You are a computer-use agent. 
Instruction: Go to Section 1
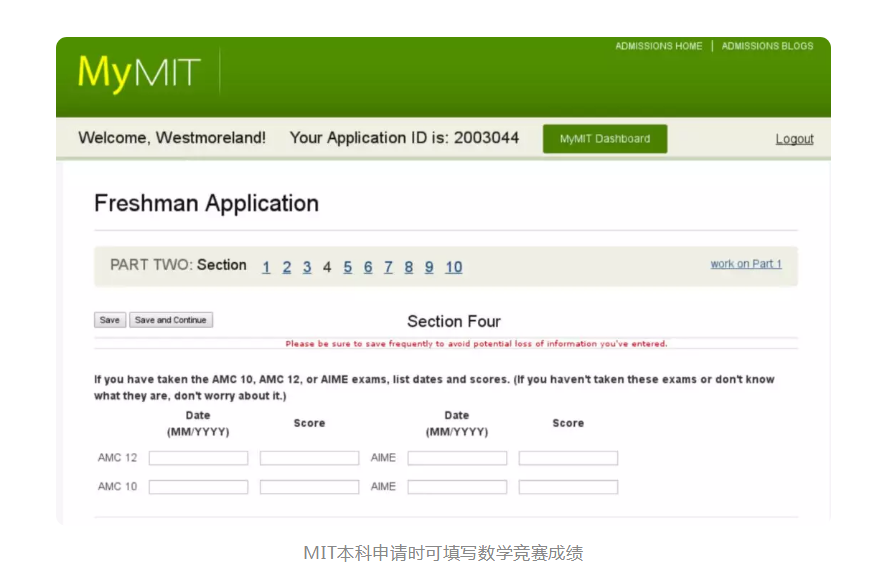click(266, 267)
